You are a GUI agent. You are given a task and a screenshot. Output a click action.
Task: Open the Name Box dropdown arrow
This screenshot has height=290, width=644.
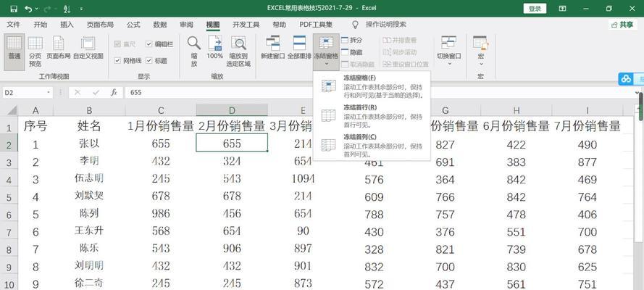point(49,93)
